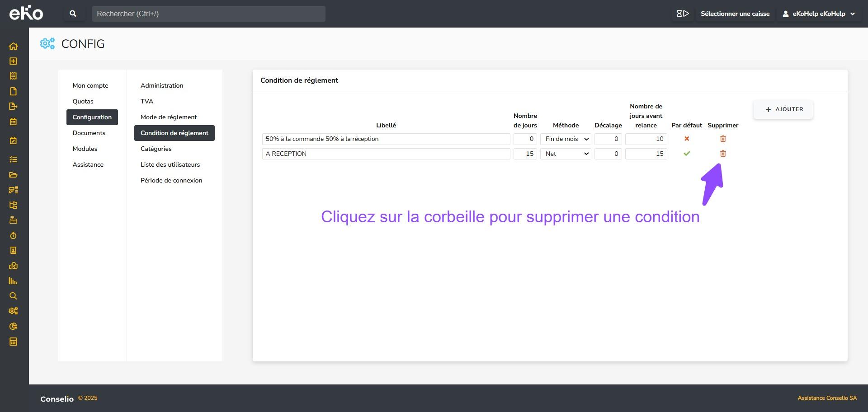The height and width of the screenshot is (412, 868).
Task: Open the 'Net' method dropdown
Action: coord(566,154)
